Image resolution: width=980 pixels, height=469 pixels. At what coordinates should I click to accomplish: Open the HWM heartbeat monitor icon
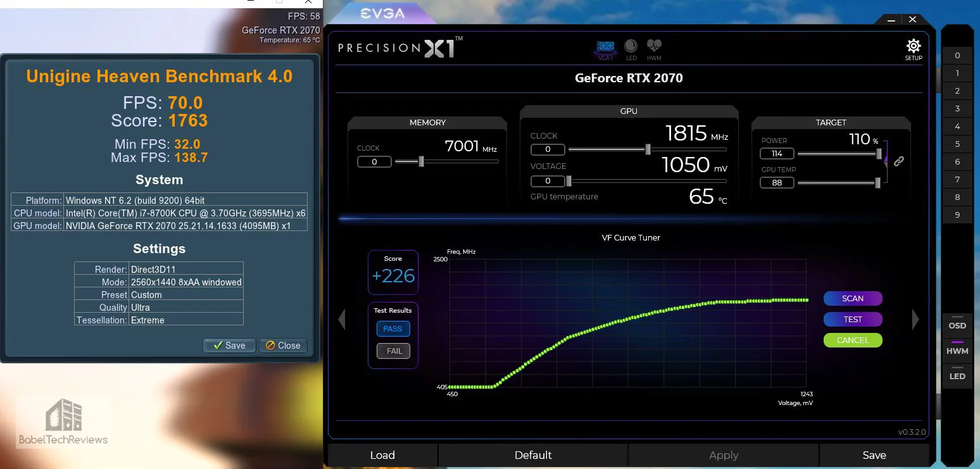coord(654,49)
